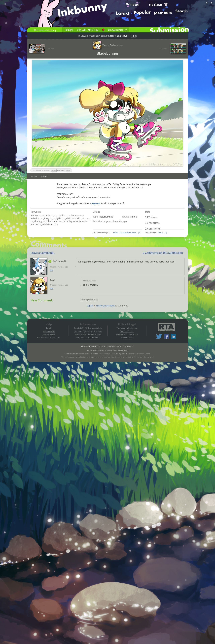Viewport: 215px width, 644px height.
Task: Open the 'link' under Tarri's comment
Action: [x=51, y=288]
